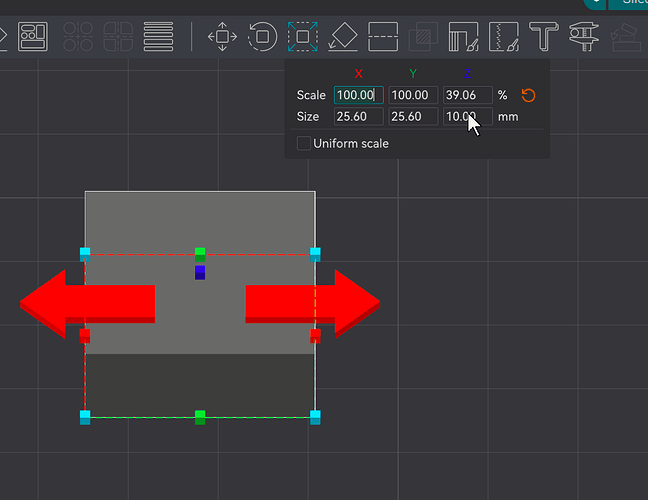The width and height of the screenshot is (648, 500).
Task: Click the bottom-left cyan corner scale handle
Action: pyautogui.click(x=85, y=417)
